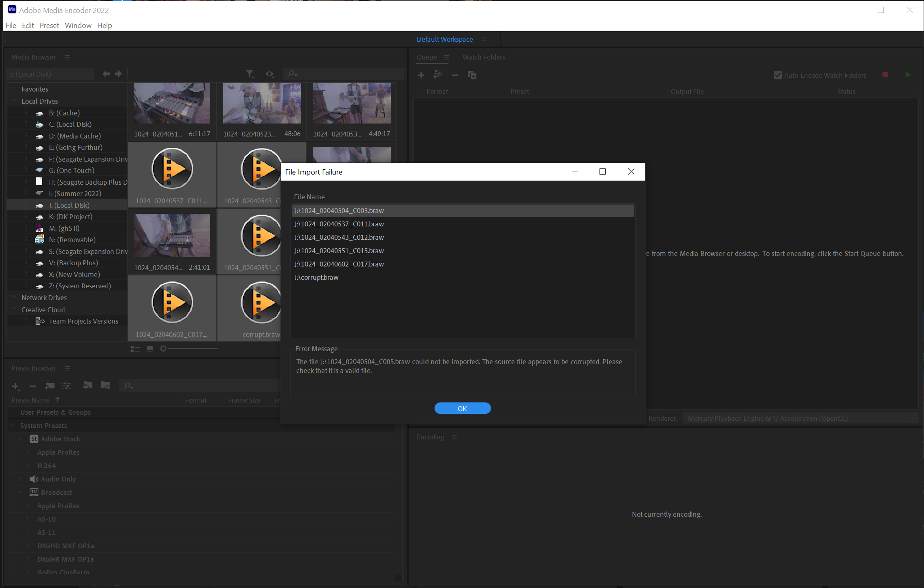Viewport: 924px width, 588px height.
Task: Select K: (DK Project) drive
Action: click(x=70, y=217)
